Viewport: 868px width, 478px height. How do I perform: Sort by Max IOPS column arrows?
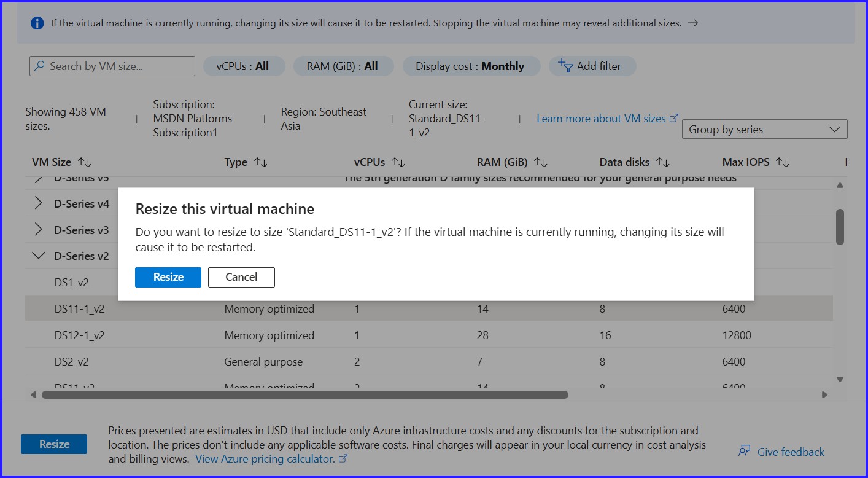(x=783, y=162)
